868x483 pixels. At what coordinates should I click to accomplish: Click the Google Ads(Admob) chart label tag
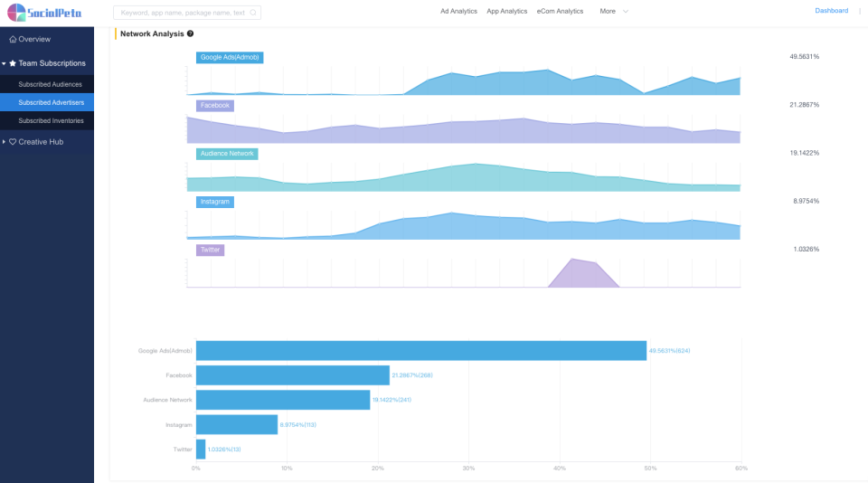[x=230, y=58]
